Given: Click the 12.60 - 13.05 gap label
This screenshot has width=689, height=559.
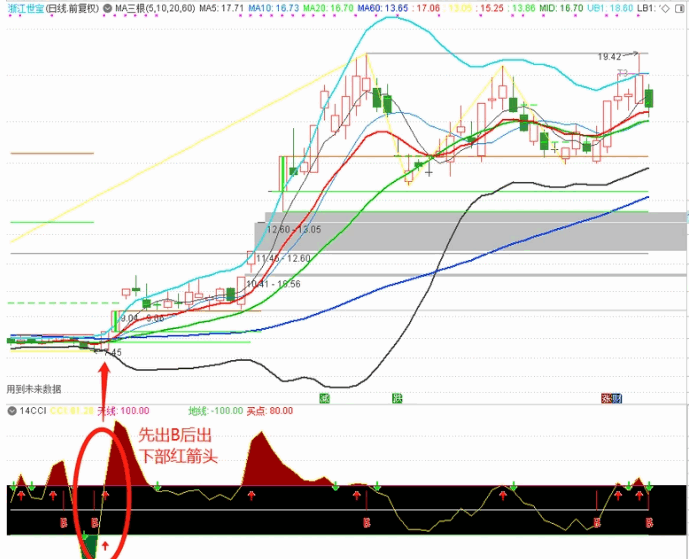Looking at the screenshot, I should pyautogui.click(x=294, y=229).
